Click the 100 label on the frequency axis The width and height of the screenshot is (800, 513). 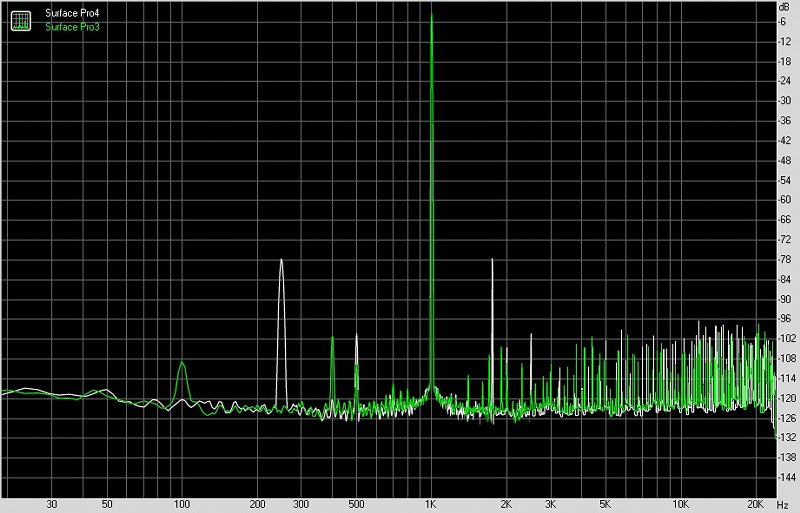(182, 505)
